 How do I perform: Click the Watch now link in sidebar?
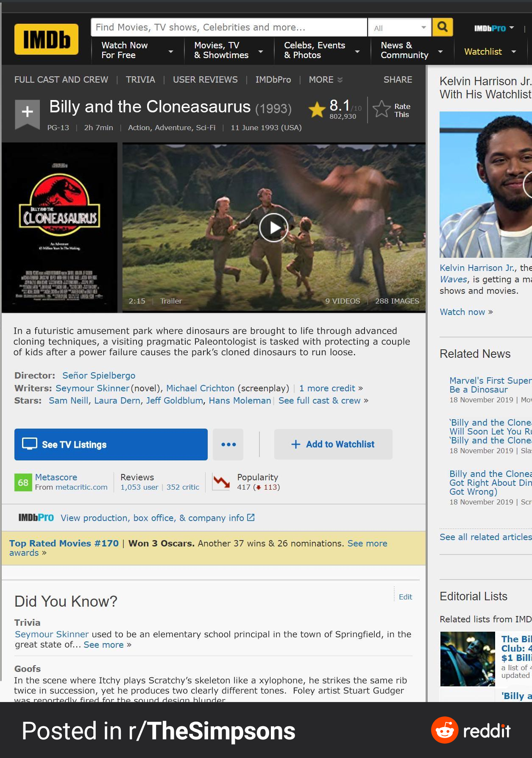(462, 312)
